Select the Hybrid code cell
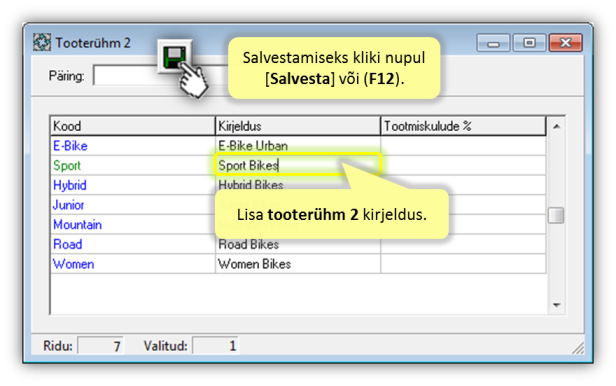The height and width of the screenshot is (386, 616). [x=133, y=185]
